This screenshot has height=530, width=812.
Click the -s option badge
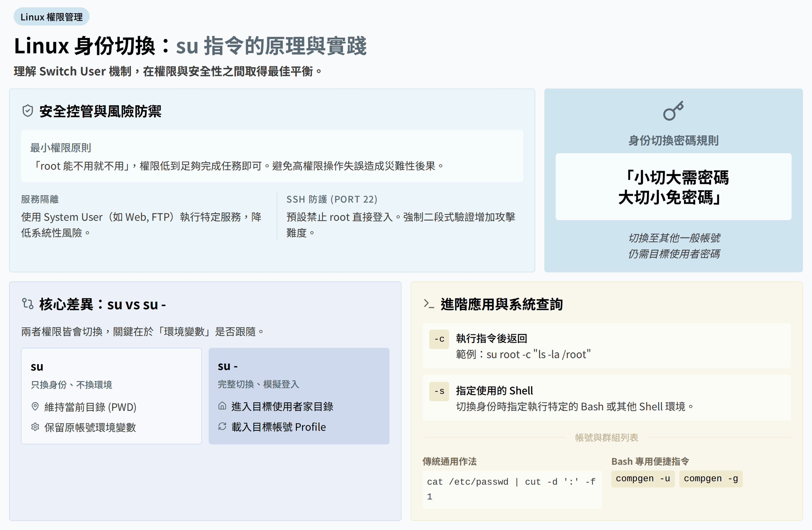click(439, 391)
